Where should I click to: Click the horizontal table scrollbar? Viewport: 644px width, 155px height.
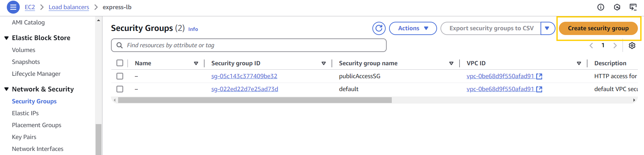[255, 100]
